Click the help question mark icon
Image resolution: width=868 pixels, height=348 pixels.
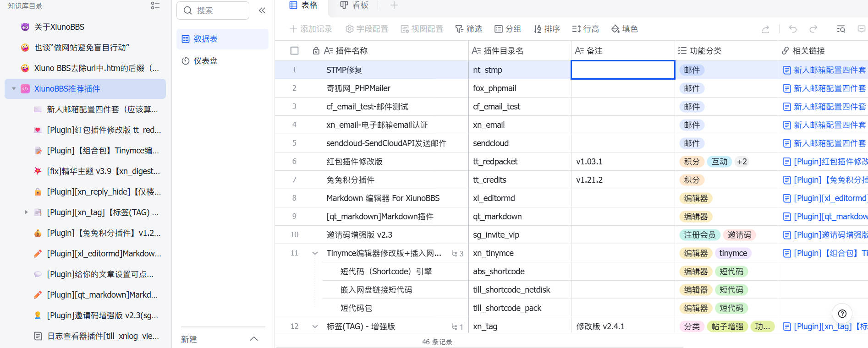coord(842,314)
